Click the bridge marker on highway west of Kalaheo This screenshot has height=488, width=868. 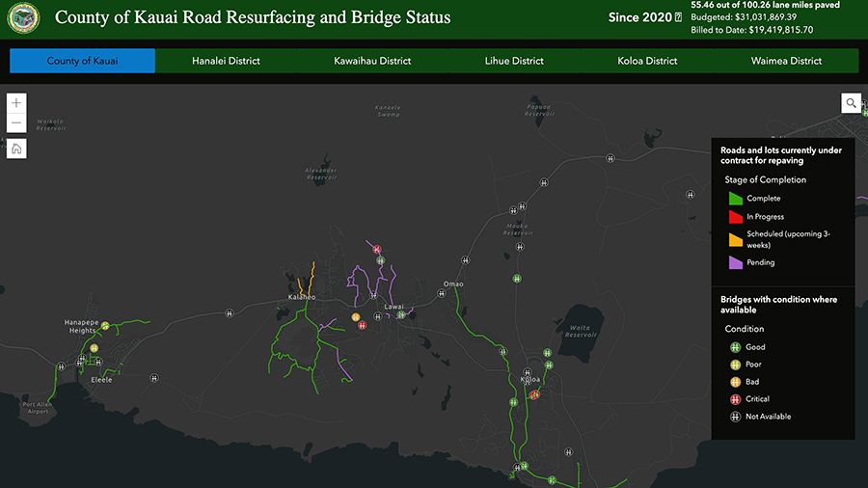coord(230,312)
